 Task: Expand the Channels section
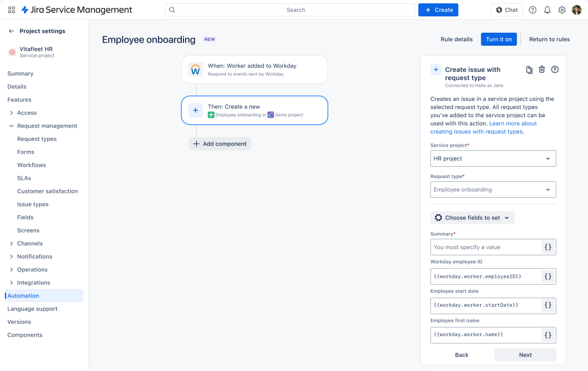pos(11,244)
